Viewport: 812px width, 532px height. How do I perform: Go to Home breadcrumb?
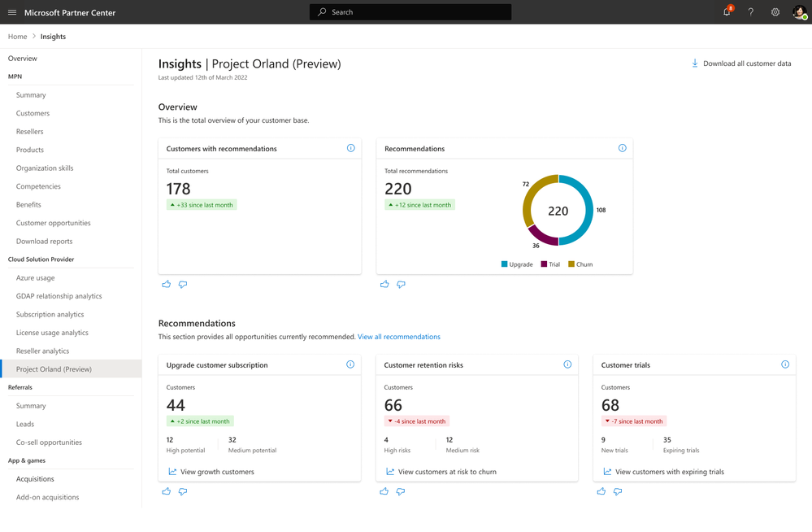coord(18,37)
